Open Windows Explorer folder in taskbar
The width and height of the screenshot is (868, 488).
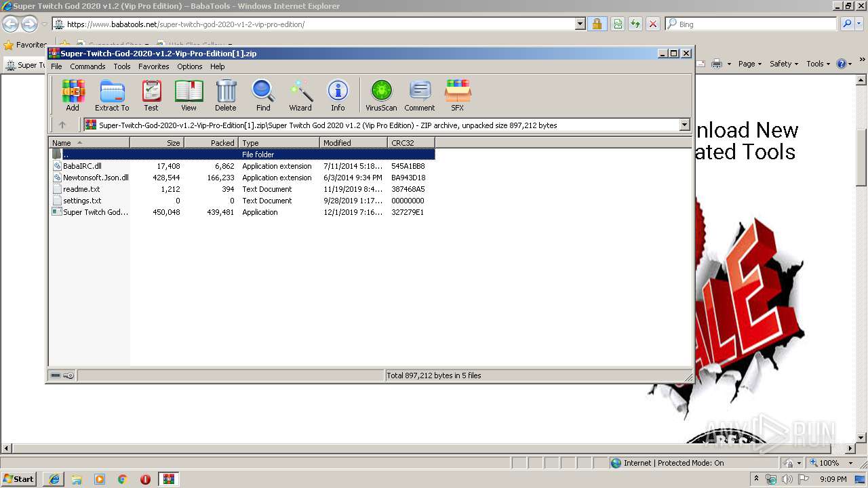(77, 479)
